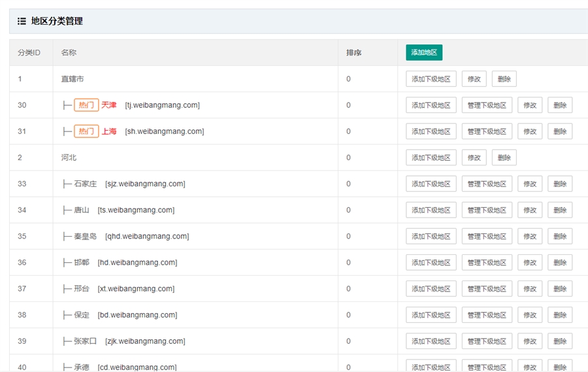This screenshot has height=372, width=588.
Task: Click 修改 button in 河北 row
Action: coord(474,158)
